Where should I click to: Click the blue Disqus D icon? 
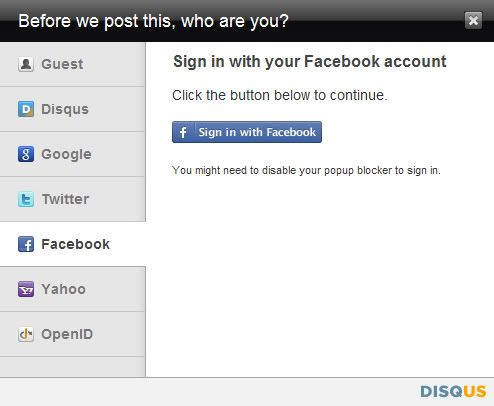tap(26, 109)
